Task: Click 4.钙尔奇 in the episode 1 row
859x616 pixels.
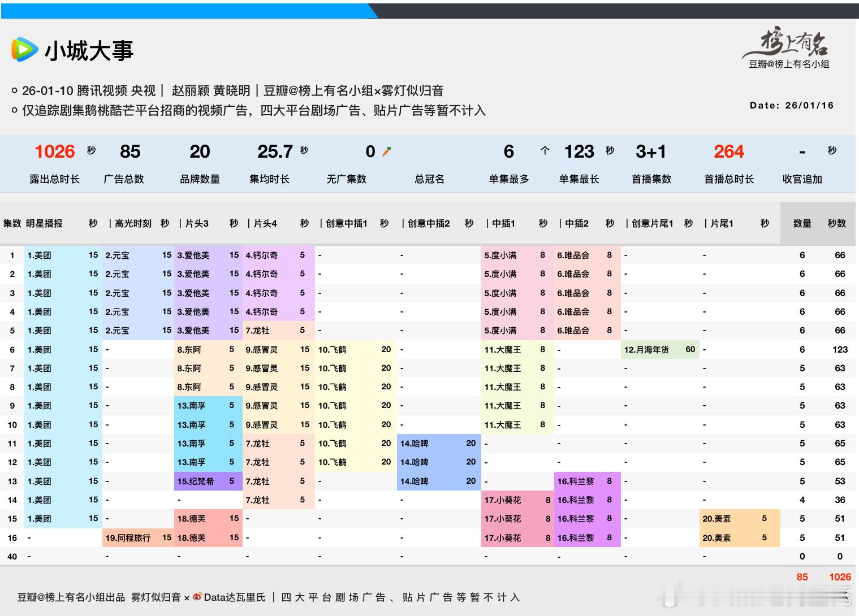Action: (261, 255)
